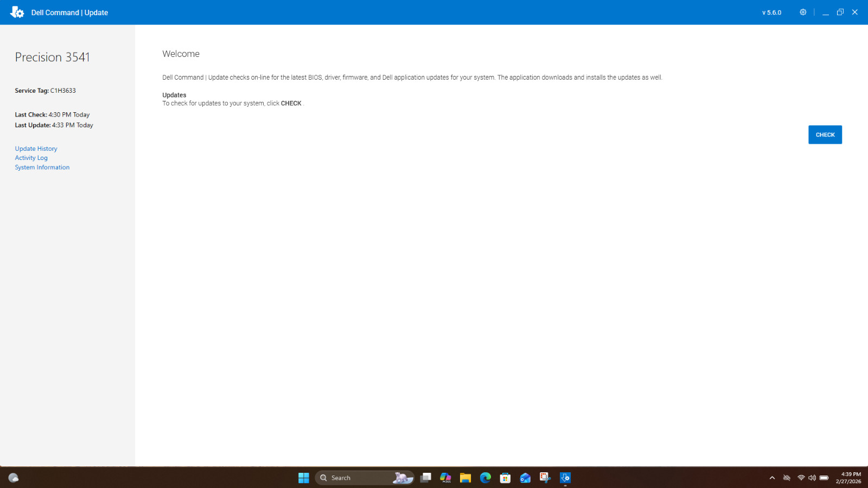This screenshot has width=868, height=488.
Task: Open the weather widget in taskbar corner
Action: pyautogui.click(x=14, y=478)
